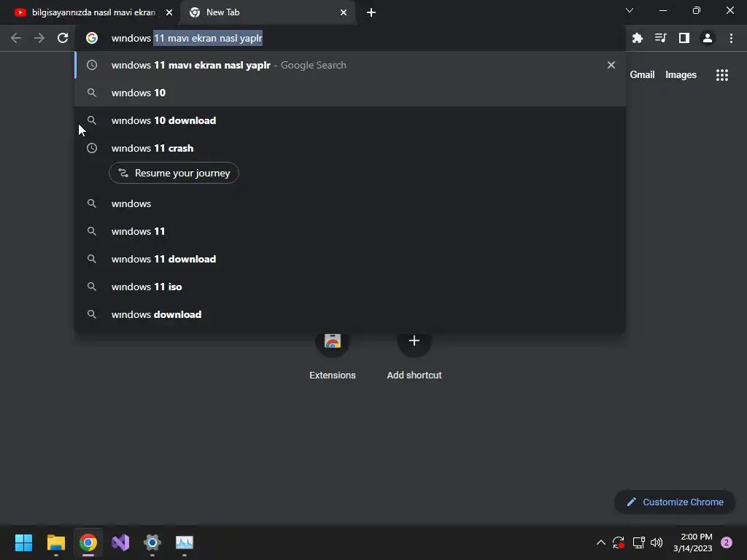Open Visual Studio from the taskbar
Screen dimensions: 747x560
(x=120, y=542)
